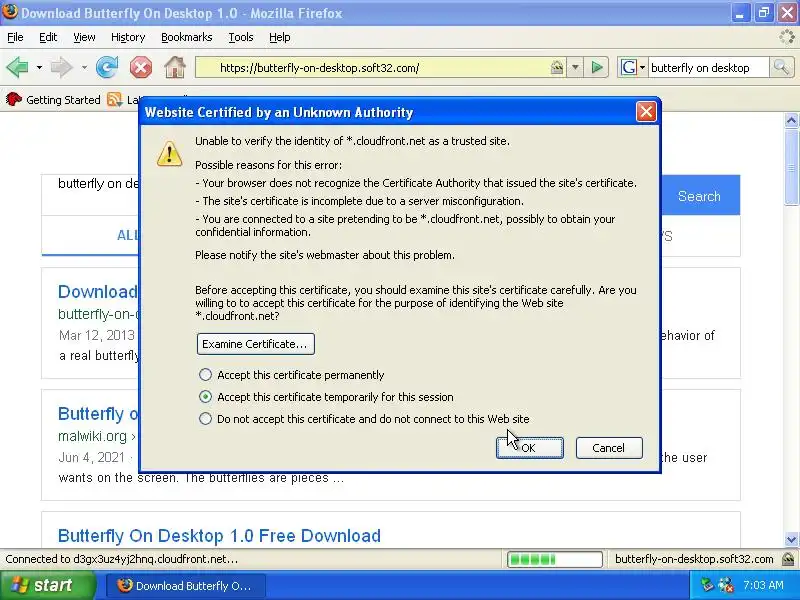Select Firefox taskbar button Download Butterfly
Screen dimensions: 800x600
coord(186,586)
